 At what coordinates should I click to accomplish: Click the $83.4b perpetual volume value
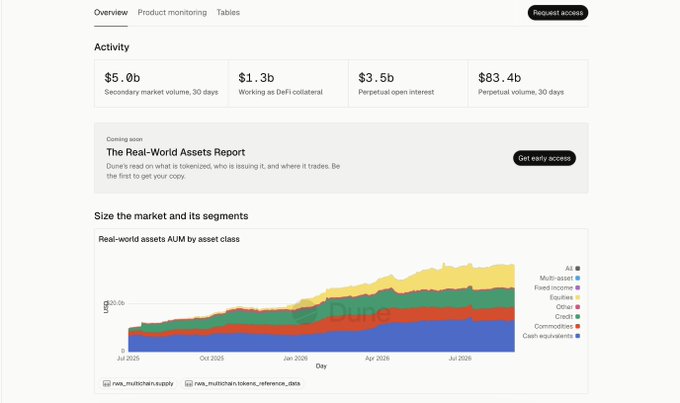pos(500,78)
